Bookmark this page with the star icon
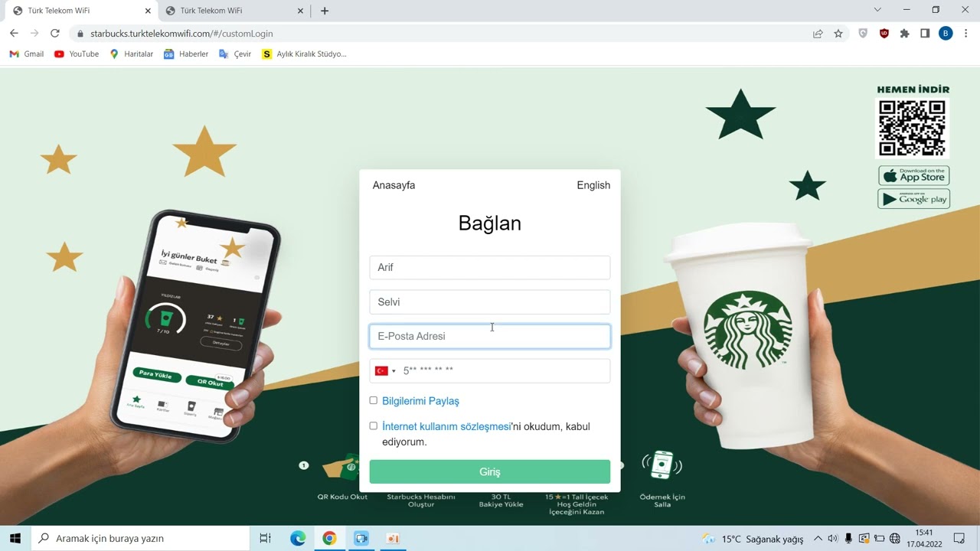980x551 pixels. coord(838,34)
